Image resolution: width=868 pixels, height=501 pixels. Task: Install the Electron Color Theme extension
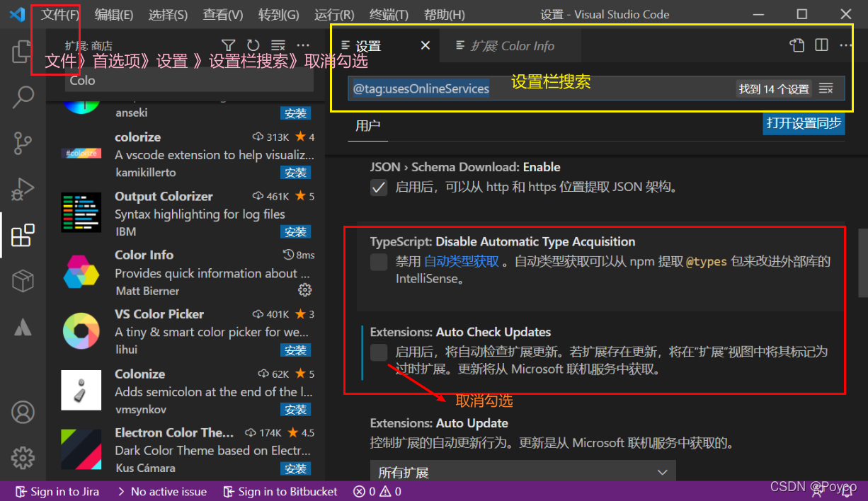coord(295,468)
